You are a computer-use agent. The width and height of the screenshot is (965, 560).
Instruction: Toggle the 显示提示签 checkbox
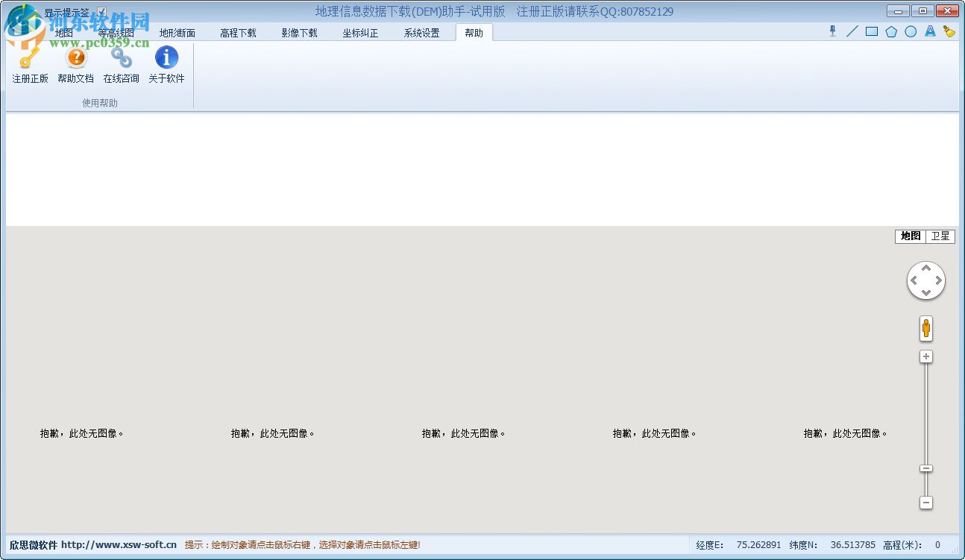pyautogui.click(x=102, y=13)
